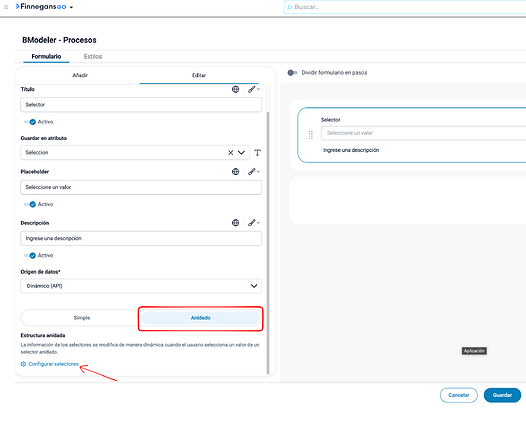Viewport: 526px width, 423px height.
Task: Toggle Activo switch under Descripción
Action: (x=30, y=256)
